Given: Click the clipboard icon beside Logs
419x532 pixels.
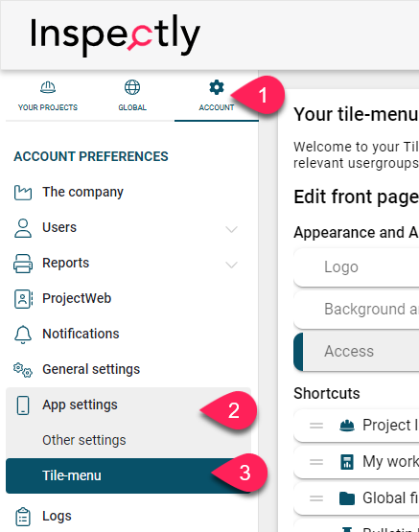Looking at the screenshot, I should click(x=23, y=517).
